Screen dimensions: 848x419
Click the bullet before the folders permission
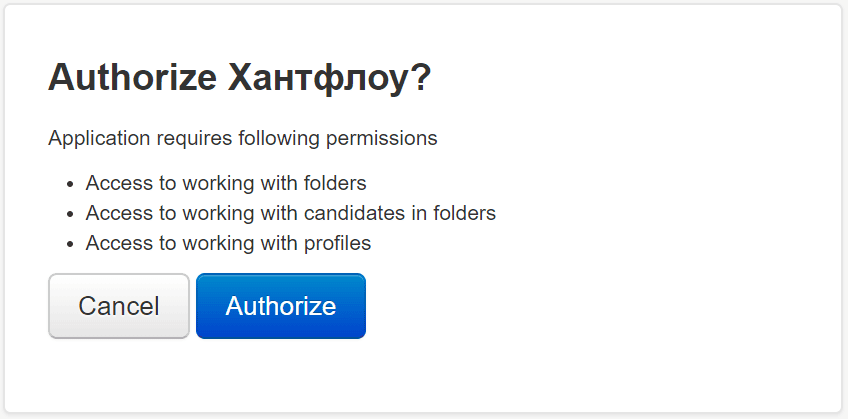70,185
